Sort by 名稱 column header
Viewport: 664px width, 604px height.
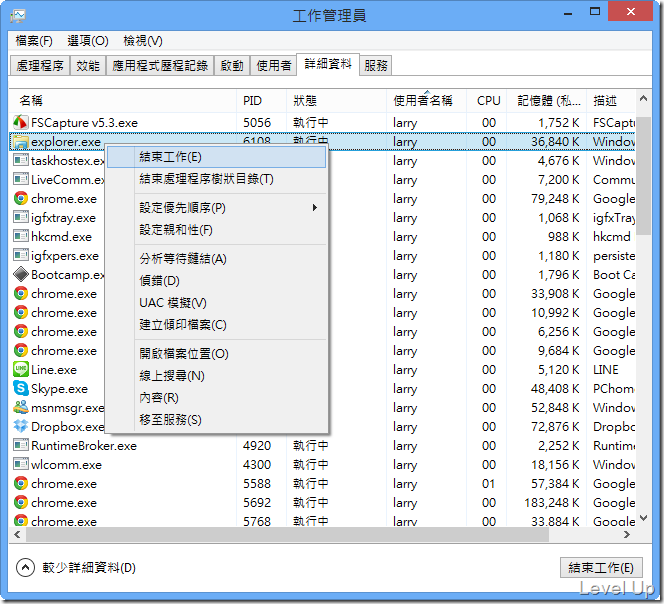[122, 101]
